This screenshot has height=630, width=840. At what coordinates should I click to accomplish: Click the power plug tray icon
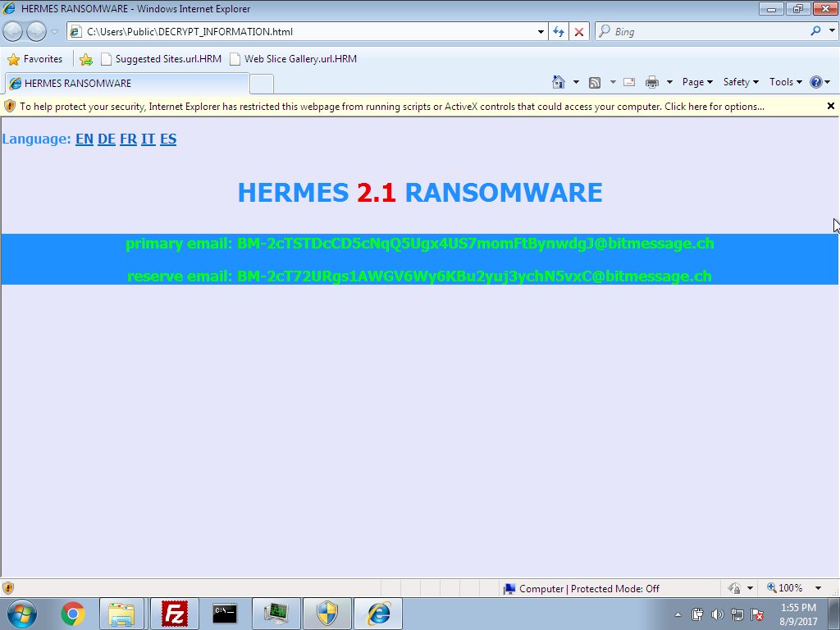[697, 614]
